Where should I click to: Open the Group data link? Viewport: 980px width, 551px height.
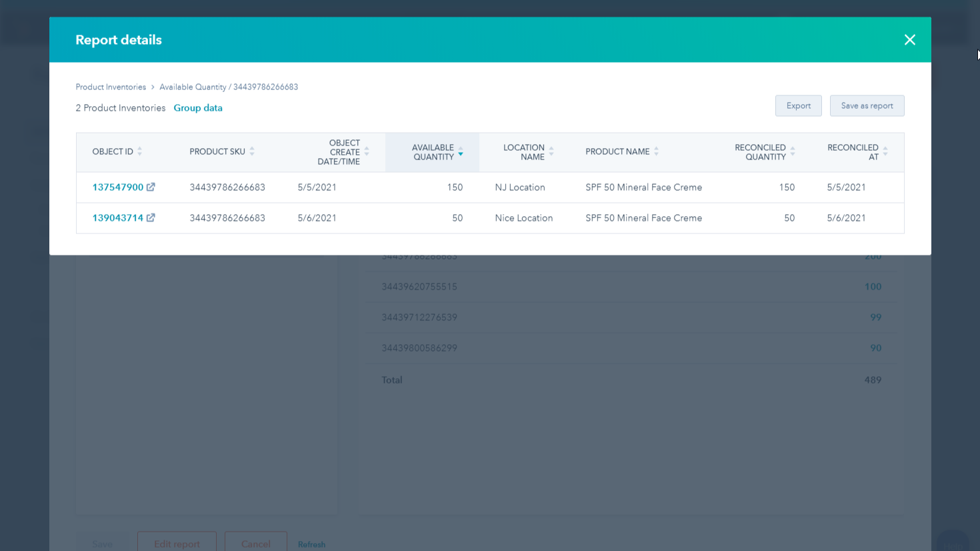tap(198, 108)
